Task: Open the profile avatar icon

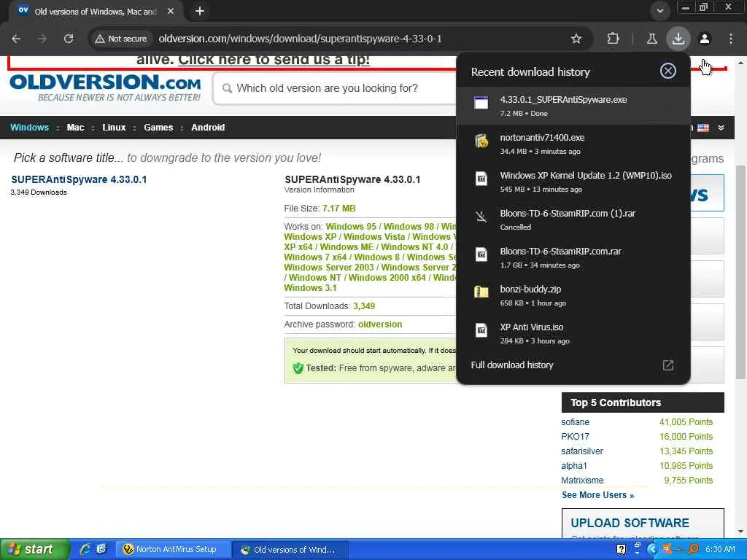Action: click(x=705, y=39)
